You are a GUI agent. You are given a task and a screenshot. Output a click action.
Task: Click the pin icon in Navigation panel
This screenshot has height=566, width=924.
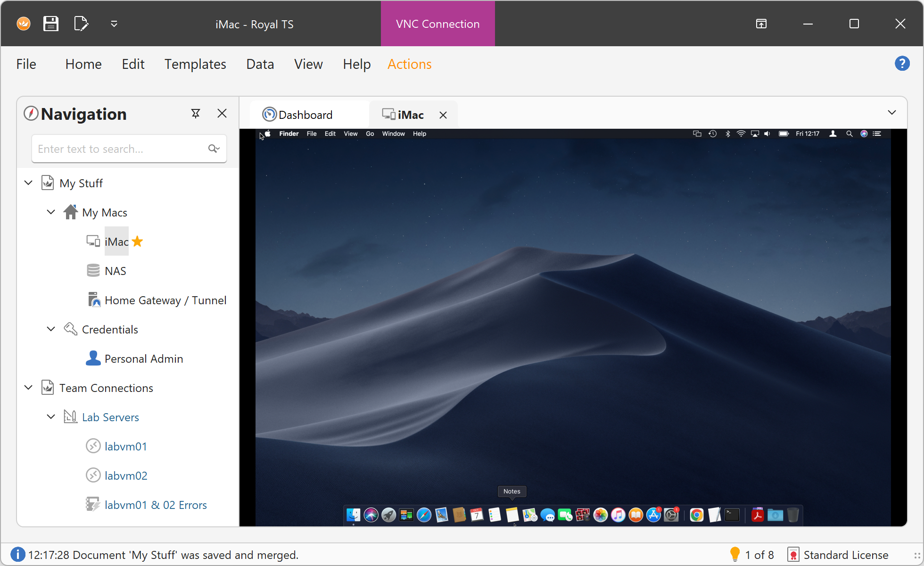click(196, 114)
